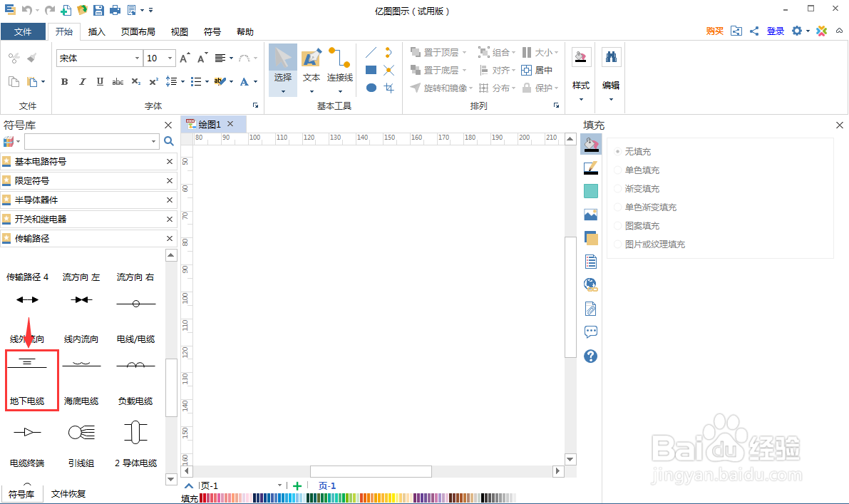
Task: Click the print icon in title bar
Action: [x=115, y=10]
